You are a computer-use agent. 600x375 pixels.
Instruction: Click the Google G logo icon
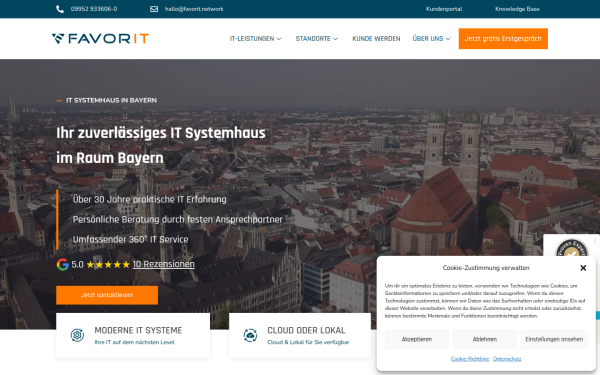click(62, 264)
